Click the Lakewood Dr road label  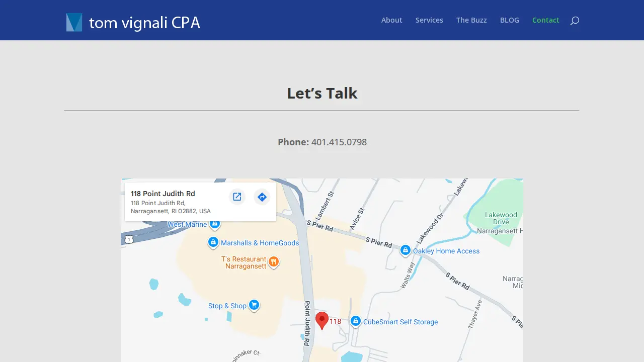tap(431, 228)
